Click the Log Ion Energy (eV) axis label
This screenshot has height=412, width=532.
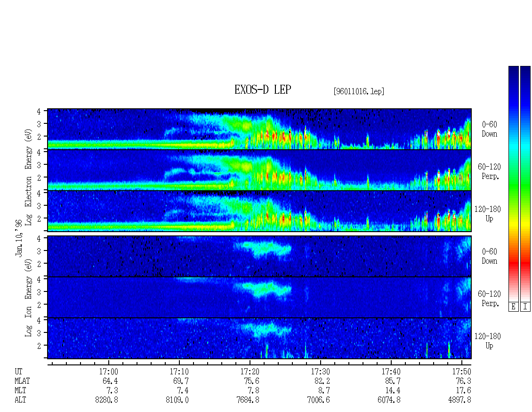29,298
